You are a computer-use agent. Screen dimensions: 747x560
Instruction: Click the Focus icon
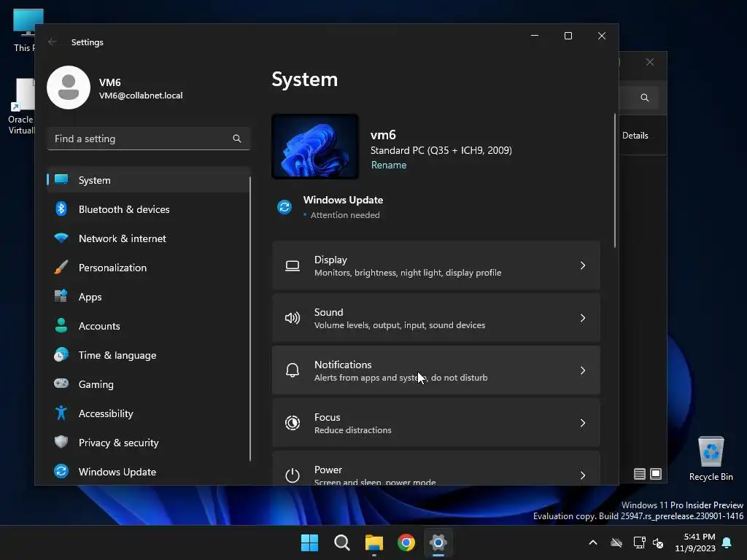(293, 423)
